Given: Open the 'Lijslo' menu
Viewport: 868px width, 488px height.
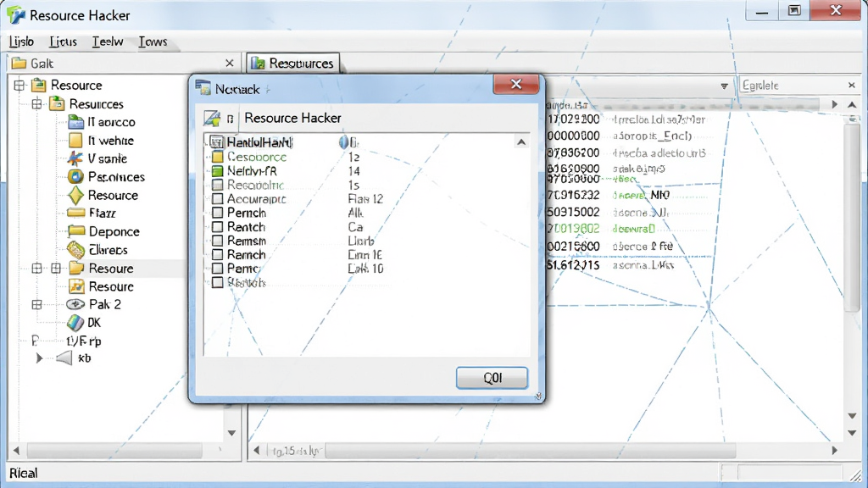Looking at the screenshot, I should coord(21,42).
